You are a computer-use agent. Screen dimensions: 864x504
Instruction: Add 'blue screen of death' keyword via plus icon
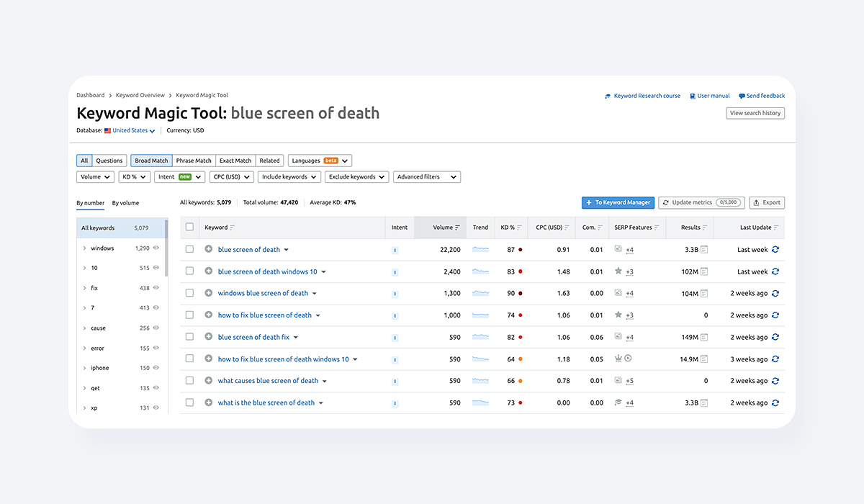(x=209, y=249)
